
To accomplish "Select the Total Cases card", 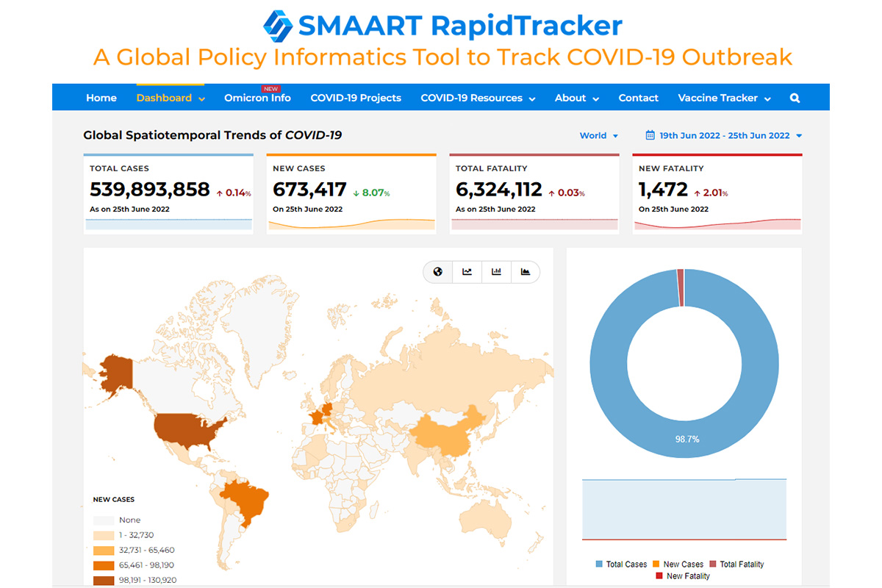I will (x=168, y=194).
